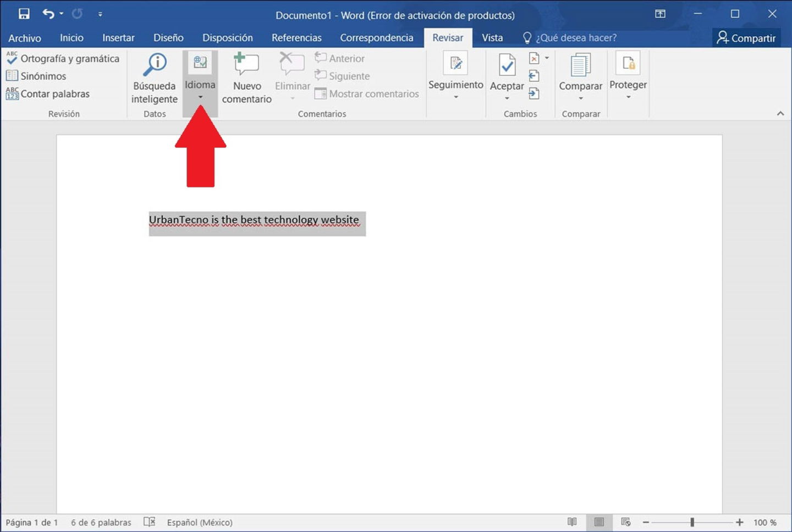Click Contar palabras

pyautogui.click(x=48, y=93)
